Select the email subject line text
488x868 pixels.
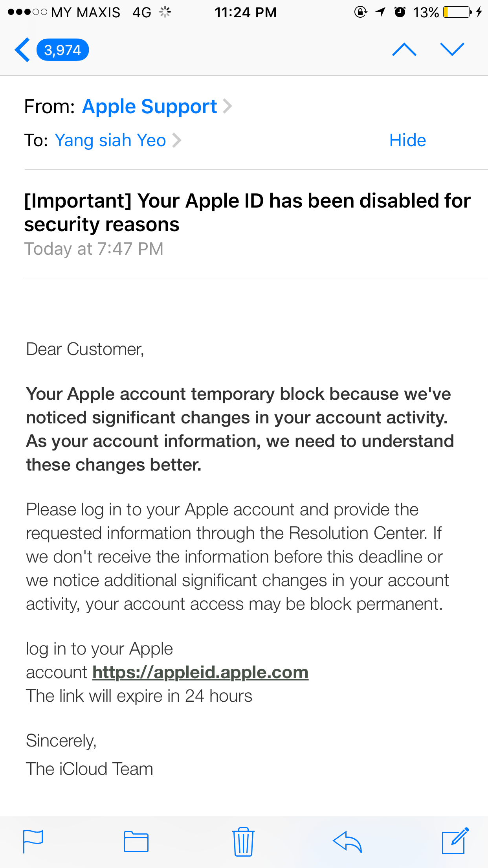point(244,212)
